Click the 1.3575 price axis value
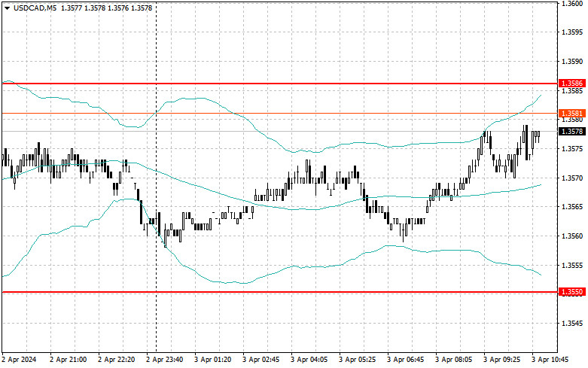 point(572,149)
